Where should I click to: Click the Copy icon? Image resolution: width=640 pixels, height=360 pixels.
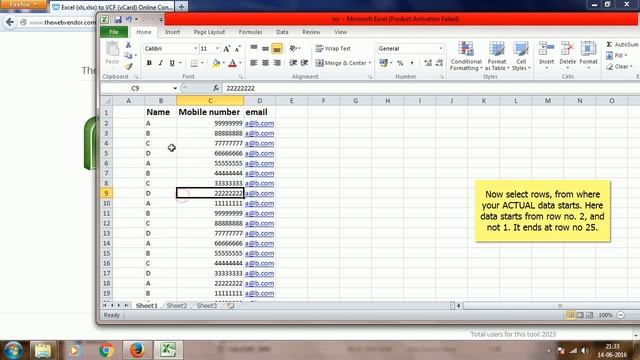[128, 55]
